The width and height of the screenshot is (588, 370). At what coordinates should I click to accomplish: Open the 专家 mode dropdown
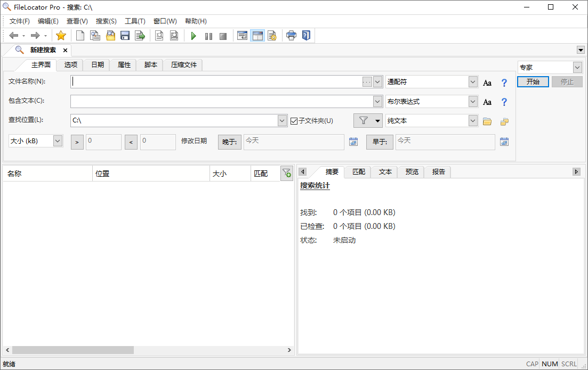coord(577,67)
